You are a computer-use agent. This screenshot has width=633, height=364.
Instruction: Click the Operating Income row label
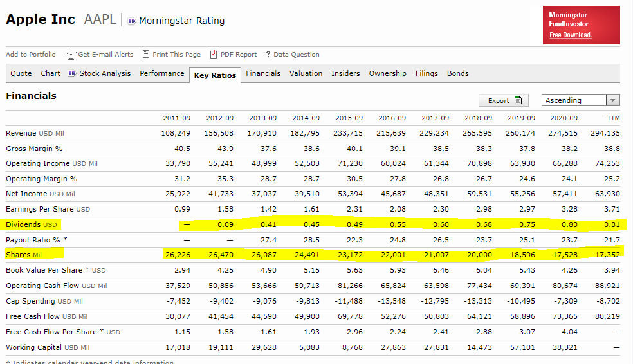(51, 164)
